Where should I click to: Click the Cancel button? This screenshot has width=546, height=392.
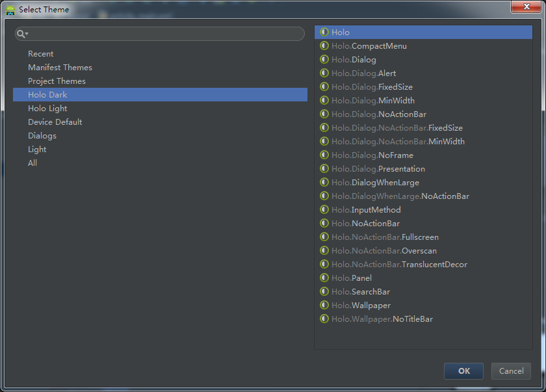coord(511,371)
